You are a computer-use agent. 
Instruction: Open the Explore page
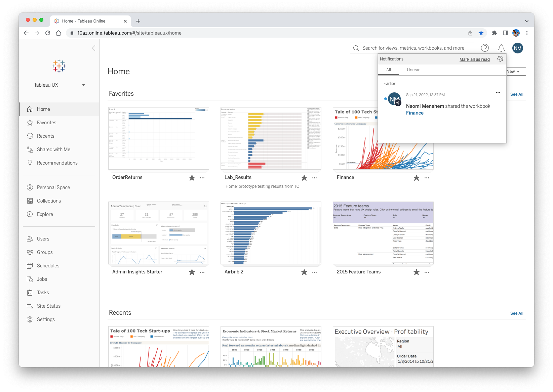(59, 214)
